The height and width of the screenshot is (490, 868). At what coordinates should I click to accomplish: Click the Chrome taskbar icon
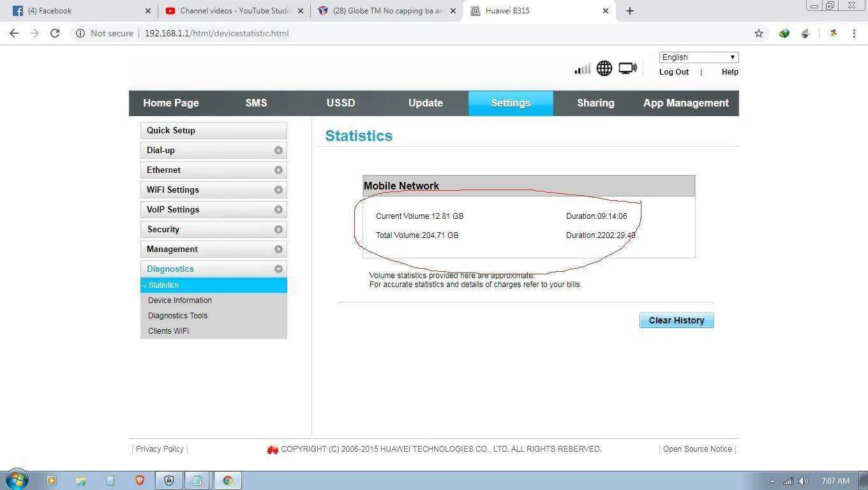228,480
